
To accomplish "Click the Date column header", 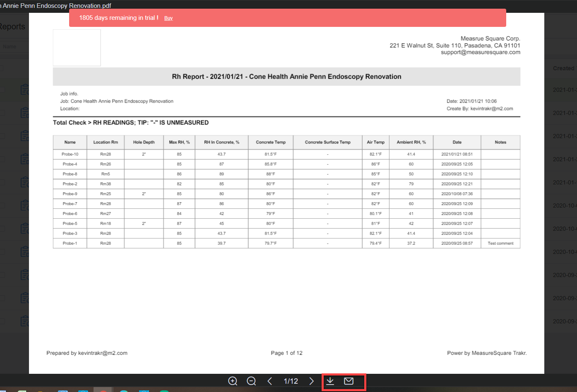I will click(457, 142).
